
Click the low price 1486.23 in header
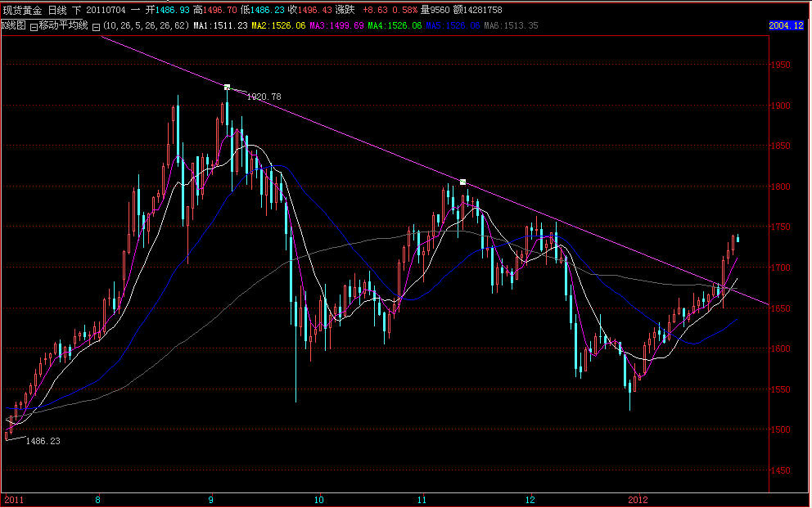click(x=267, y=10)
